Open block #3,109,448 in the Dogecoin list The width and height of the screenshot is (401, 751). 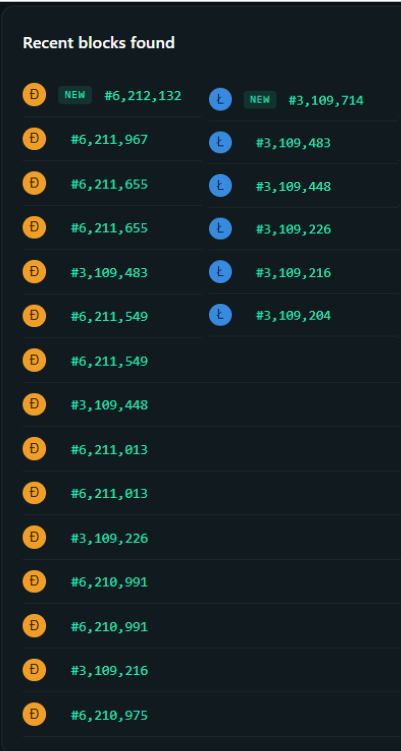[109, 405]
